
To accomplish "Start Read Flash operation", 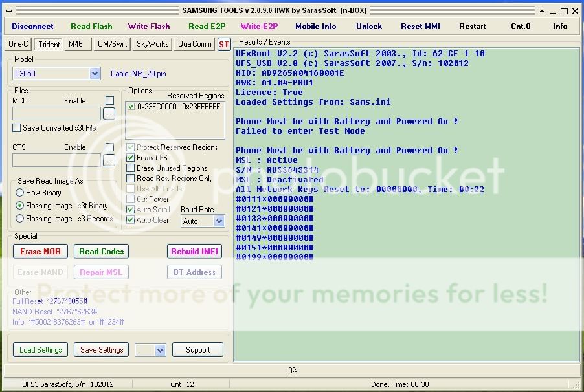I will point(91,27).
